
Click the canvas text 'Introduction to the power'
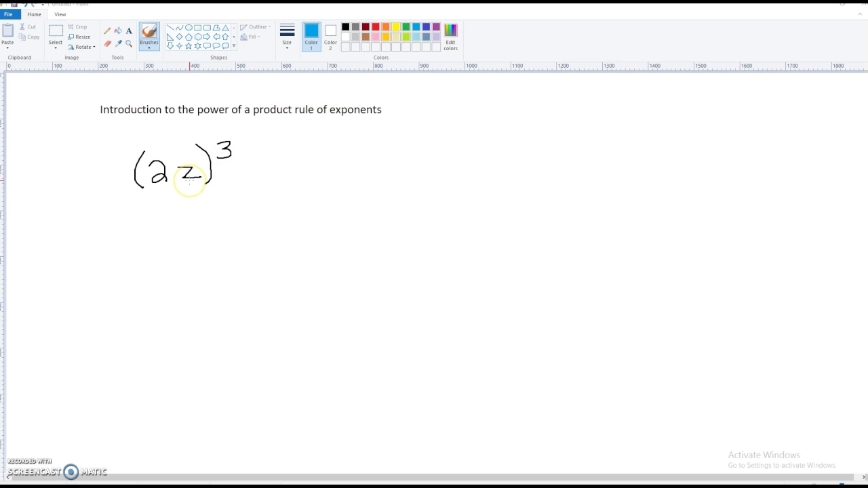[164, 110]
